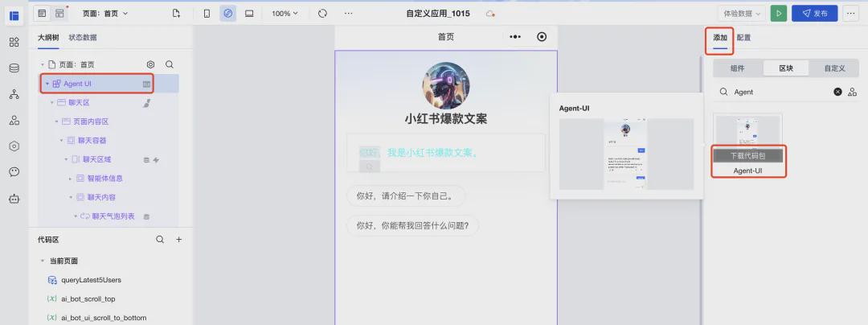Screen dimensions: 868x325
Task: Click the robot avatar image on canvas
Action: pos(445,85)
